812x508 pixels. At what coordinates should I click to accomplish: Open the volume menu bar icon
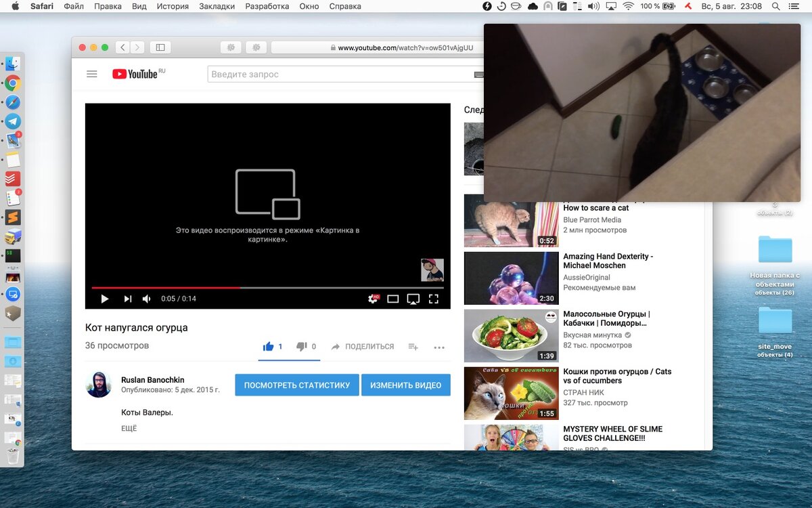tap(593, 6)
